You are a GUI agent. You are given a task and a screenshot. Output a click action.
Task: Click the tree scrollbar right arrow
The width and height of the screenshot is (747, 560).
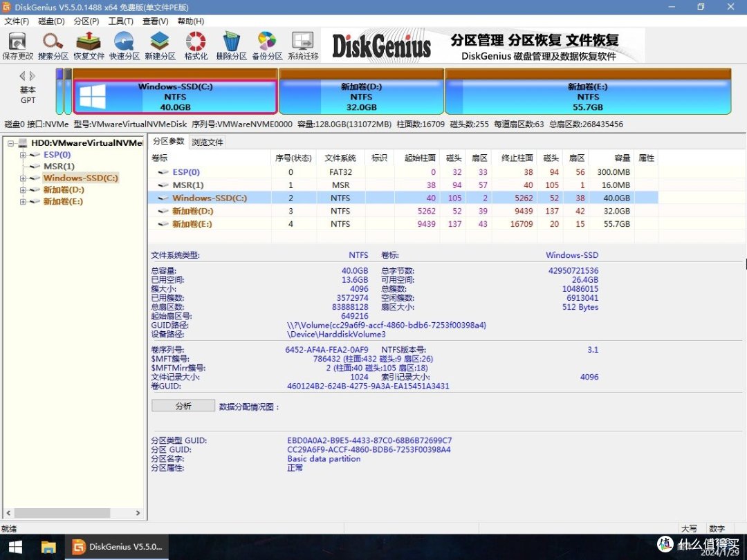tap(138, 513)
